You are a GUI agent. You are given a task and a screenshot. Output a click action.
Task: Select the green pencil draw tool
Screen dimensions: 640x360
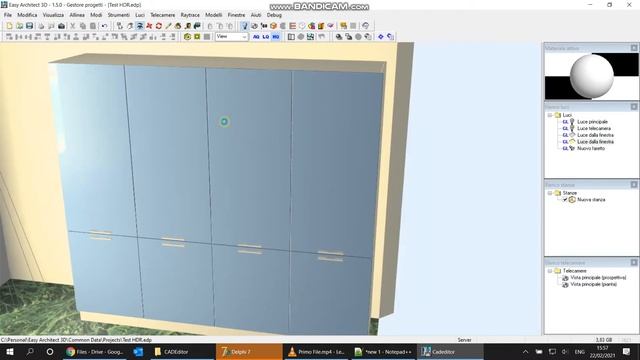pyautogui.click(x=168, y=26)
